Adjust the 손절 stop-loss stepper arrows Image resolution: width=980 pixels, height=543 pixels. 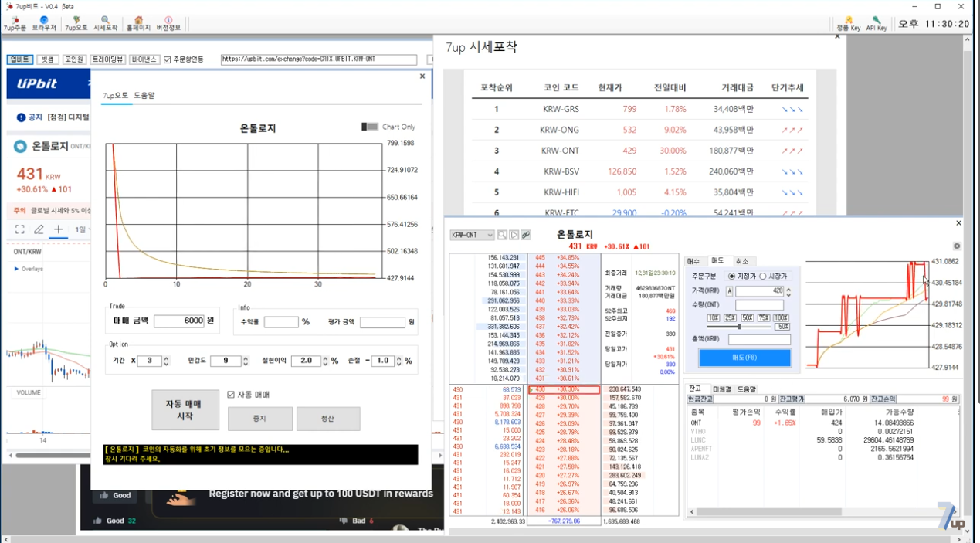tap(399, 361)
